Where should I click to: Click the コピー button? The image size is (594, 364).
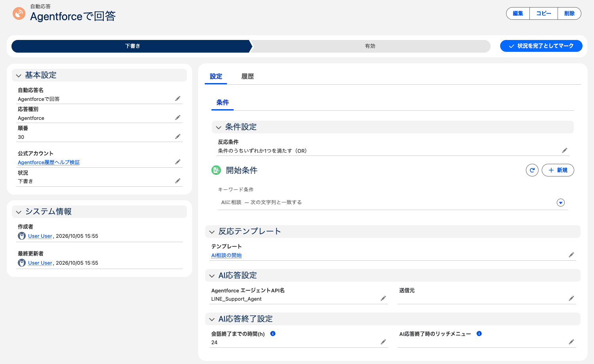pos(544,13)
